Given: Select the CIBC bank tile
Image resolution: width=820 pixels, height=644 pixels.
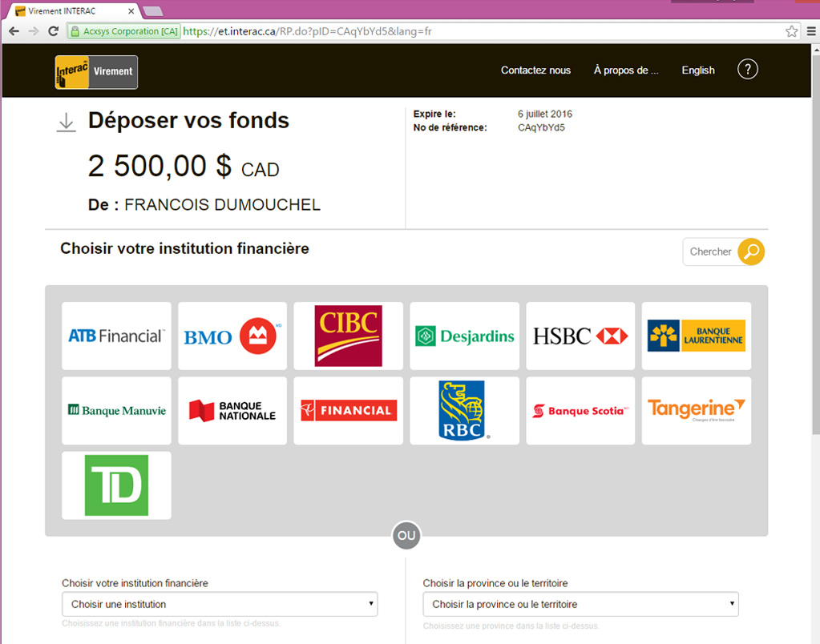Looking at the screenshot, I should (x=348, y=336).
